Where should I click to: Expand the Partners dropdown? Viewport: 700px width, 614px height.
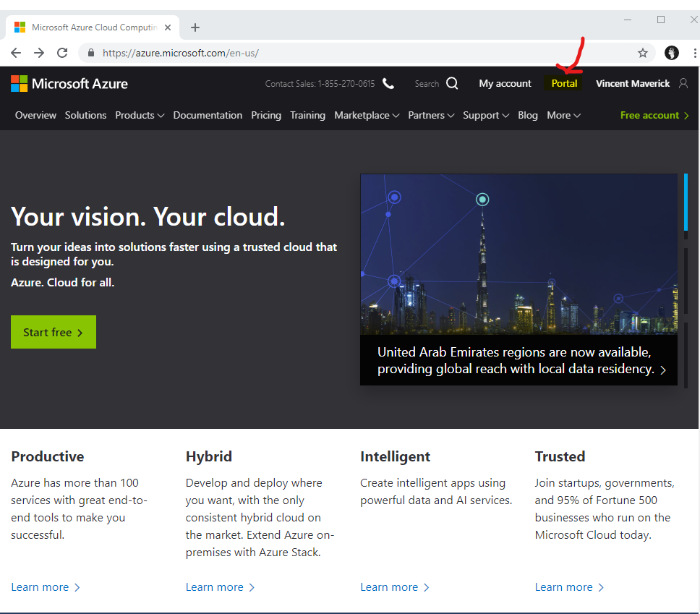pos(431,115)
